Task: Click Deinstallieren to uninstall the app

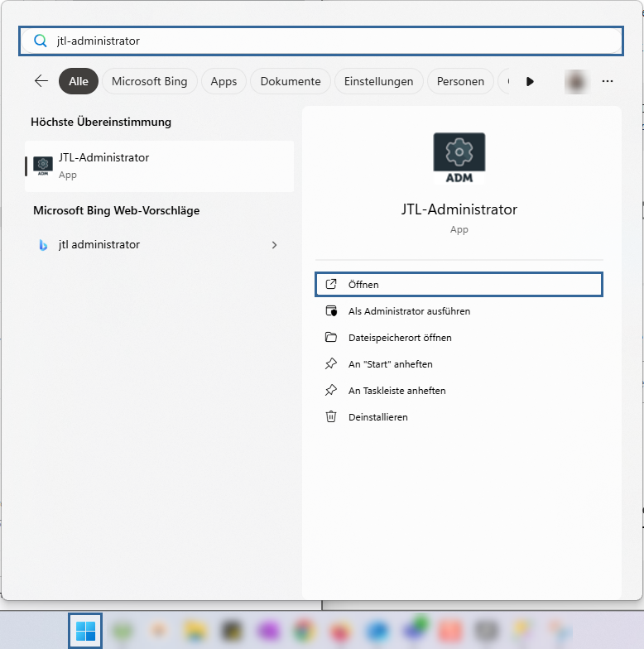Action: click(377, 417)
